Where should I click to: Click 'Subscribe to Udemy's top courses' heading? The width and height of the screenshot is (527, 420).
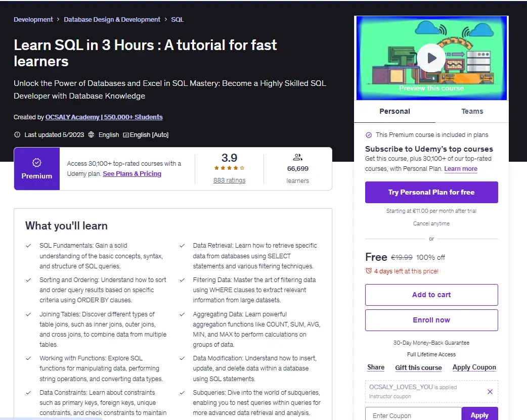(x=429, y=149)
